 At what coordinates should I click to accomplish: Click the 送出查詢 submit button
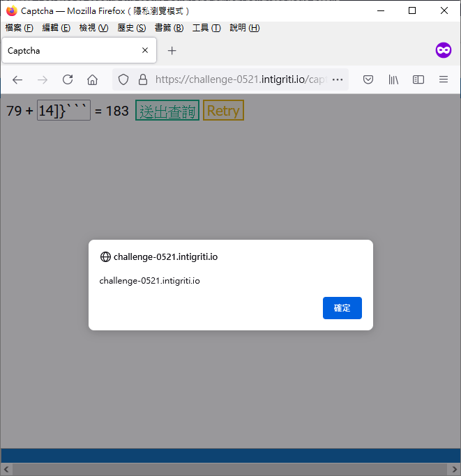tap(167, 110)
